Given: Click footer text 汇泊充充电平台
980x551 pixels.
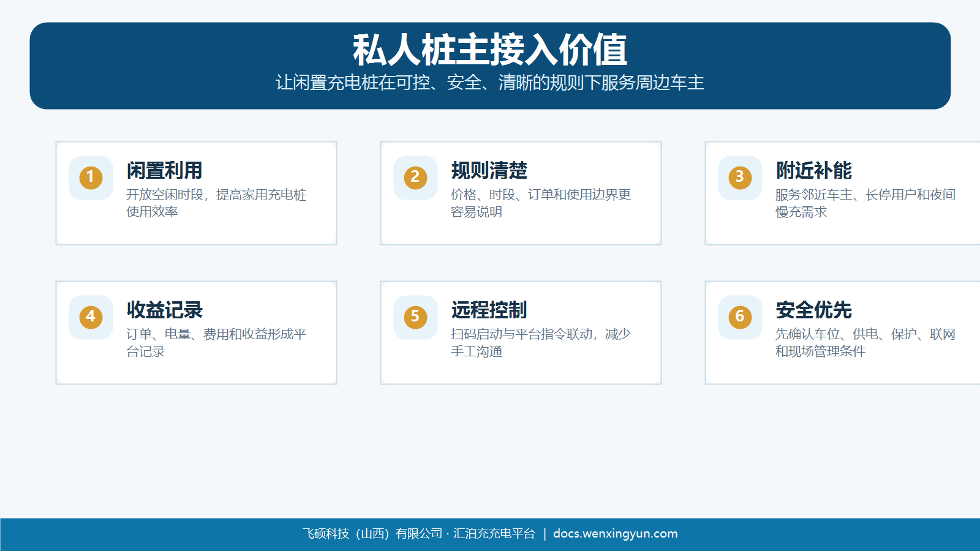Looking at the screenshot, I should point(494,534).
